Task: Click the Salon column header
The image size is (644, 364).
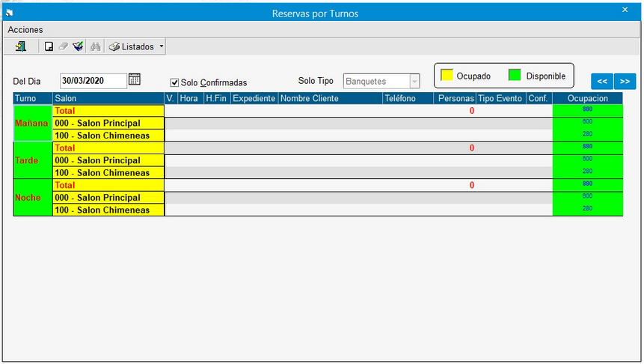Action: pos(108,98)
